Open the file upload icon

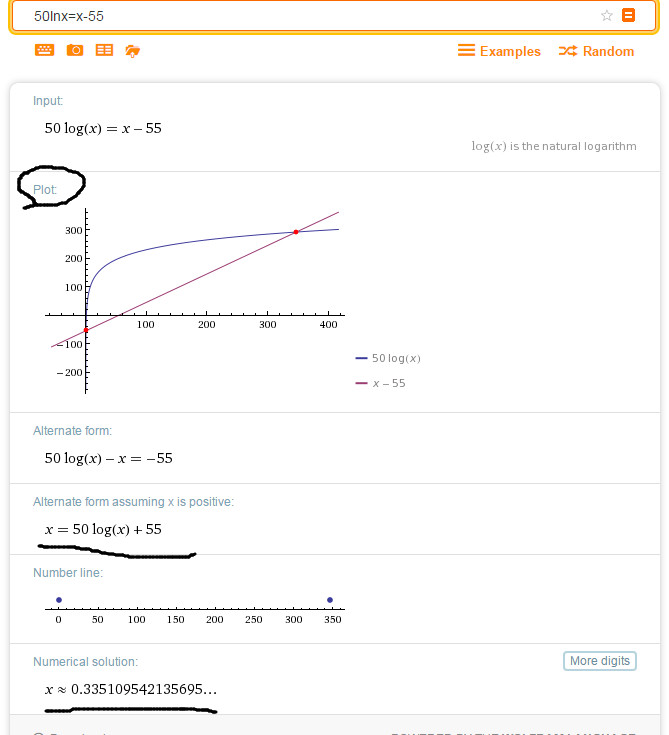coord(132,51)
